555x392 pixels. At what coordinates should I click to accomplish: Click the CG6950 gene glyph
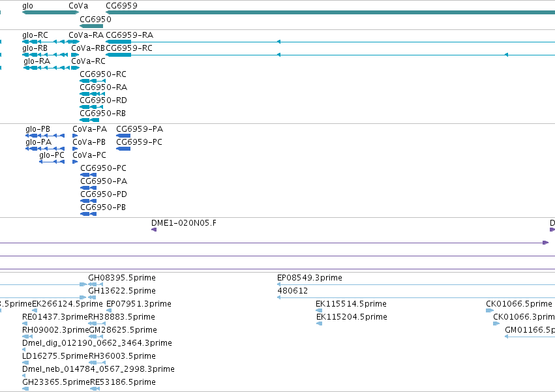[x=91, y=26]
